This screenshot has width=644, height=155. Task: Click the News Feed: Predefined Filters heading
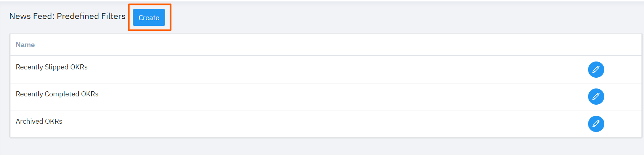coord(67,17)
